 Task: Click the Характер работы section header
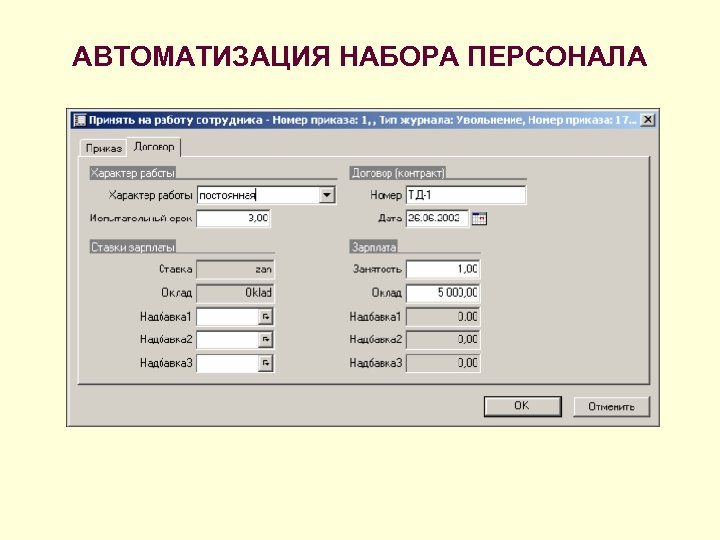[133, 173]
